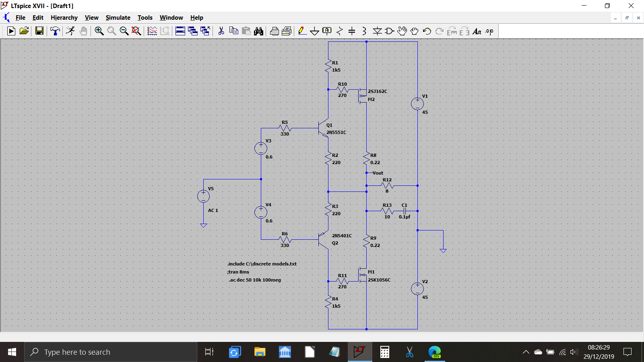Click the Undo arrow icon
Viewport: 644px width, 362px height.
click(427, 31)
